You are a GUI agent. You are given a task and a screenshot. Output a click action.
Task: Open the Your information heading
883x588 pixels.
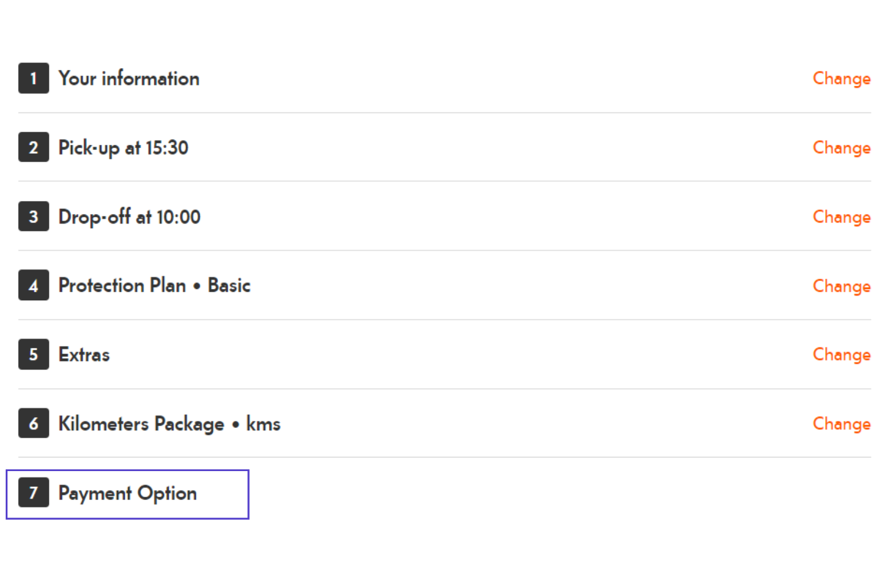click(129, 78)
